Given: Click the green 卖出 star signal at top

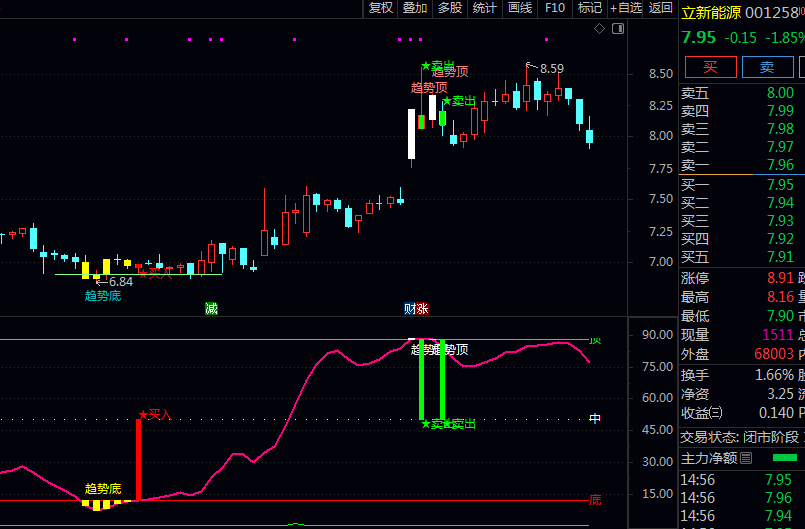Looking at the screenshot, I should [438, 65].
